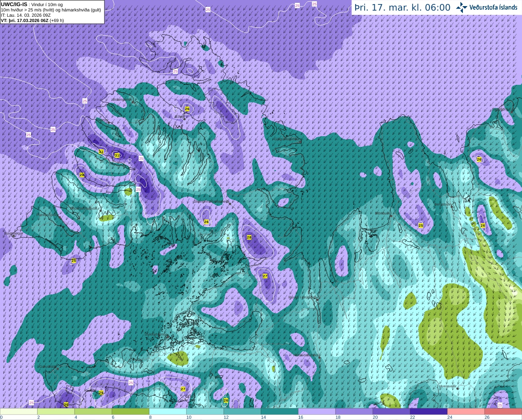
Task: Pick the 6–8 m/s olive green legend swatch
Action: pyautogui.click(x=130, y=411)
